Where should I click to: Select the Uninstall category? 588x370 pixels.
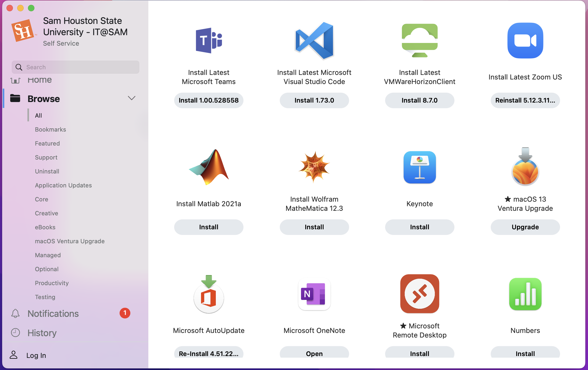click(x=47, y=171)
